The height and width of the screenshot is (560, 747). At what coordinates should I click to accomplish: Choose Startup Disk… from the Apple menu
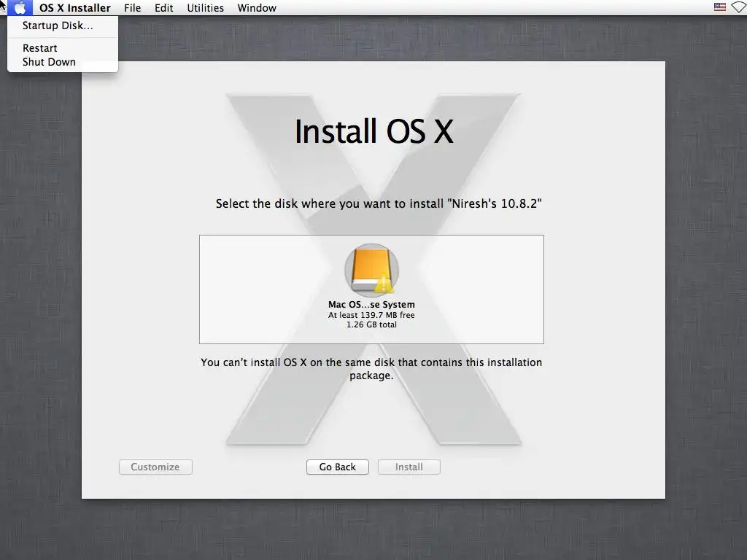click(63, 26)
